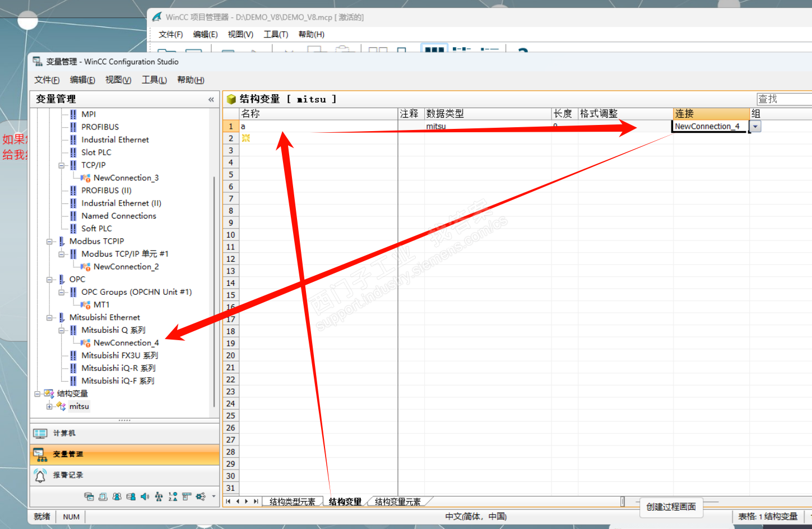Viewport: 812px width, 529px height.
Task: Select the Industrial Ethernet (II) unit
Action: pos(121,203)
